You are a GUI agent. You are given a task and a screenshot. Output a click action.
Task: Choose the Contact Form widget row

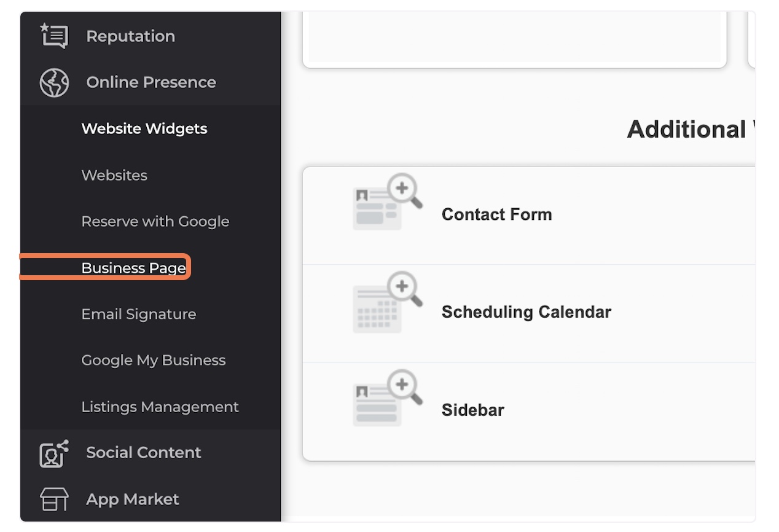click(529, 215)
